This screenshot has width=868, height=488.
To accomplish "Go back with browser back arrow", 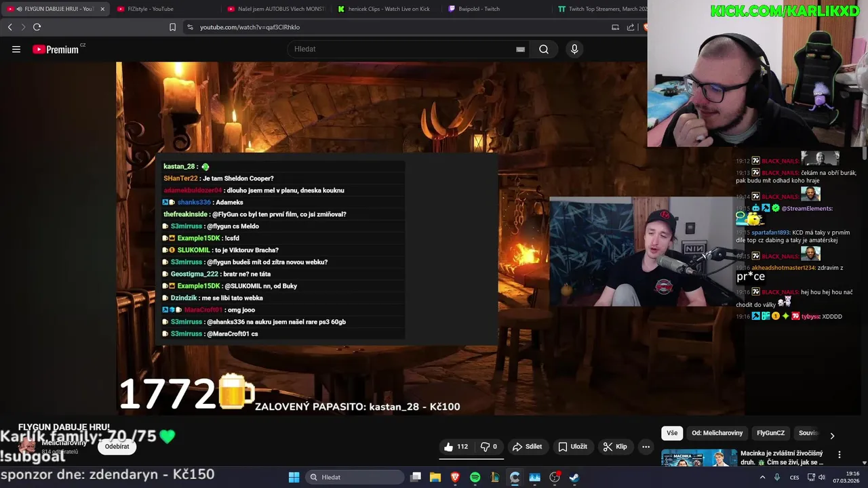I will pyautogui.click(x=10, y=27).
